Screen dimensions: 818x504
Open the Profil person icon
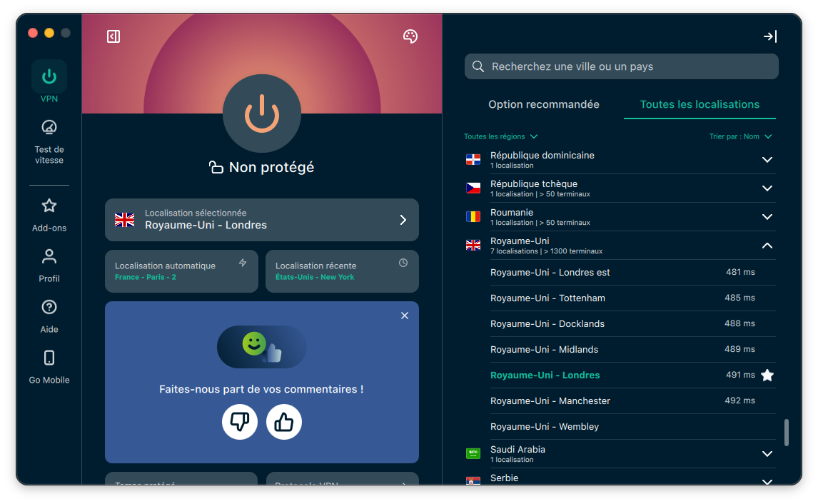49,256
